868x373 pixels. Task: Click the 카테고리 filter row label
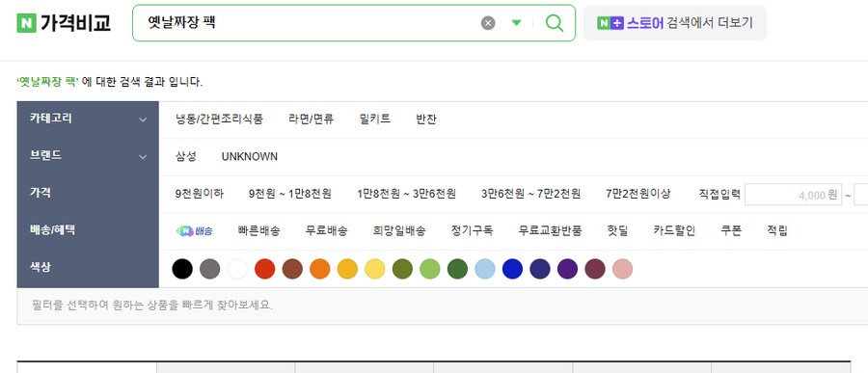(51, 119)
